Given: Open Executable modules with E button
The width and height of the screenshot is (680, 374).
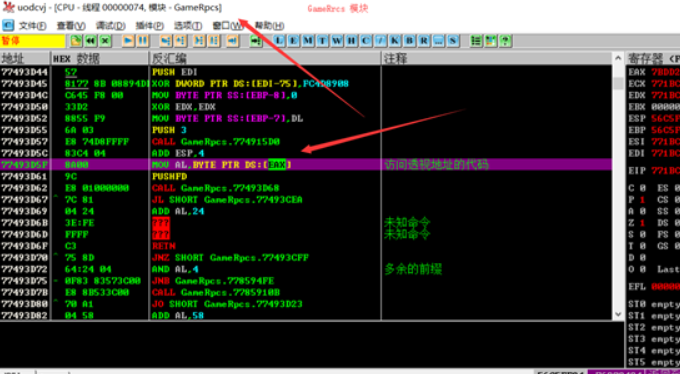Looking at the screenshot, I should 294,41.
